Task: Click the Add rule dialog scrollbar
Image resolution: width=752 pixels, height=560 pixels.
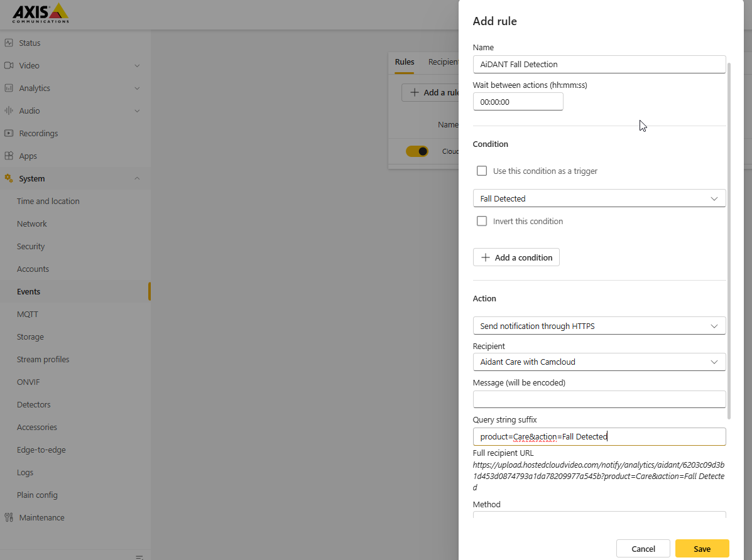Action: pyautogui.click(x=729, y=240)
